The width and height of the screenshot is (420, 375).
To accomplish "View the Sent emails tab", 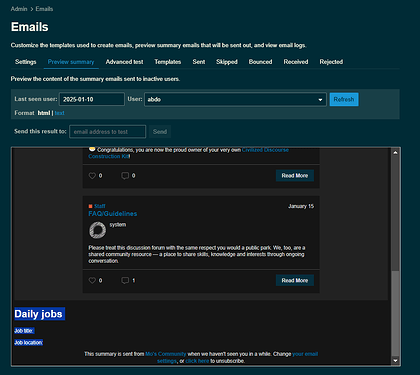I will pos(199,62).
